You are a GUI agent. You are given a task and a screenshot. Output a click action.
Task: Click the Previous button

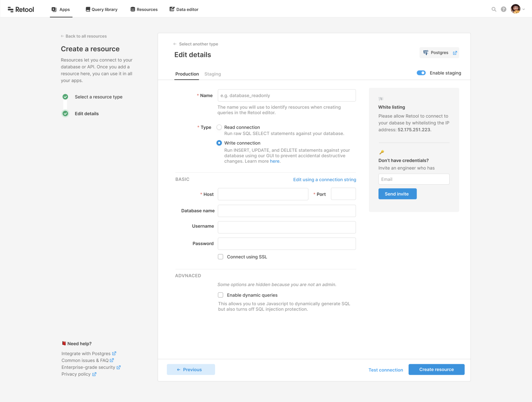pos(191,370)
